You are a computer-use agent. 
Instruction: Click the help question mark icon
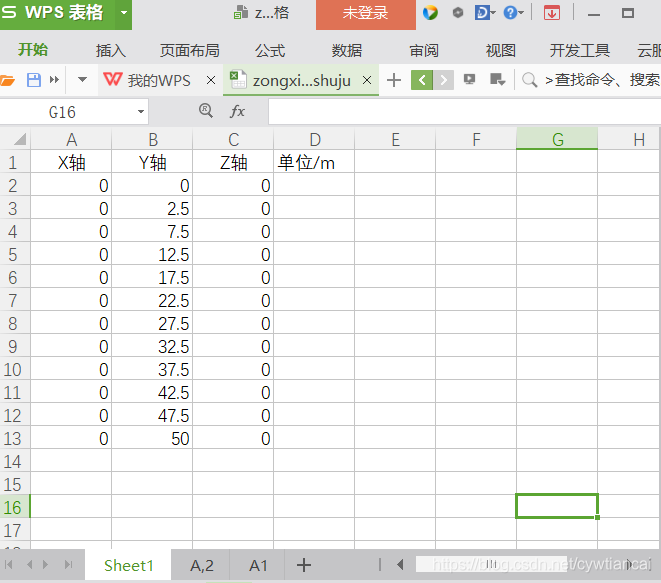coord(511,13)
